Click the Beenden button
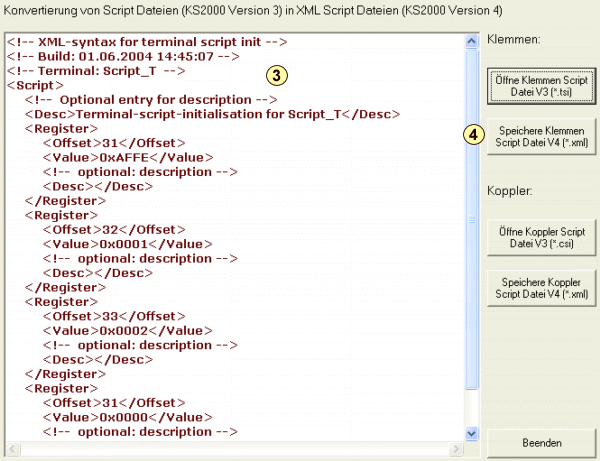The image size is (600, 461). tap(541, 443)
